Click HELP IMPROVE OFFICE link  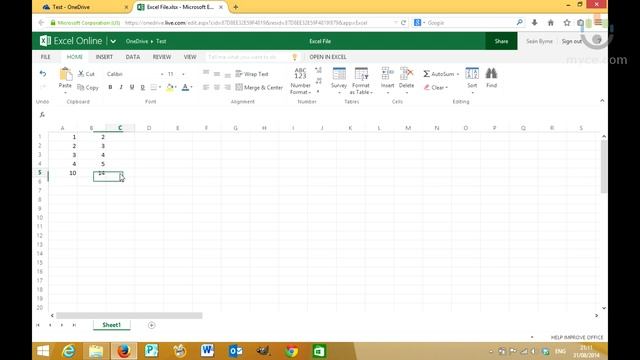tap(577, 337)
